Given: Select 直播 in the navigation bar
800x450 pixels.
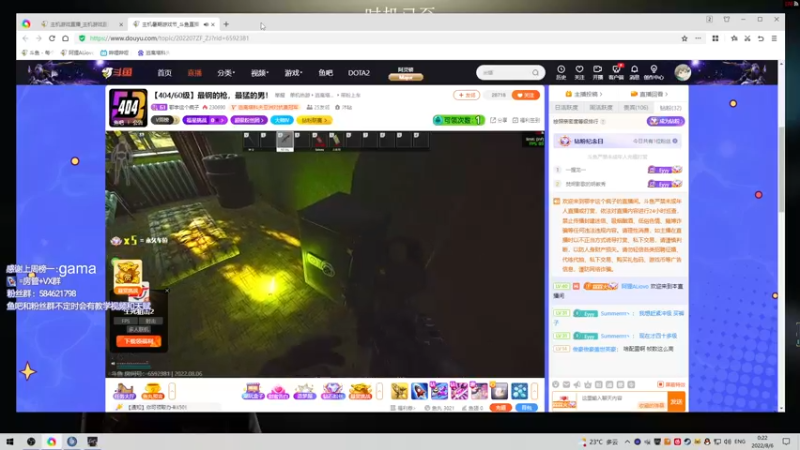Looking at the screenshot, I should click(194, 73).
